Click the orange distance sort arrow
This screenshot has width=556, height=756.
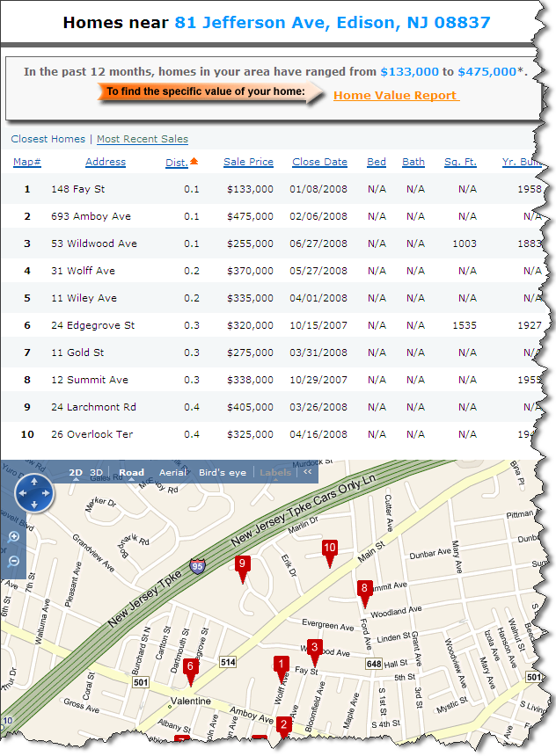click(x=194, y=161)
